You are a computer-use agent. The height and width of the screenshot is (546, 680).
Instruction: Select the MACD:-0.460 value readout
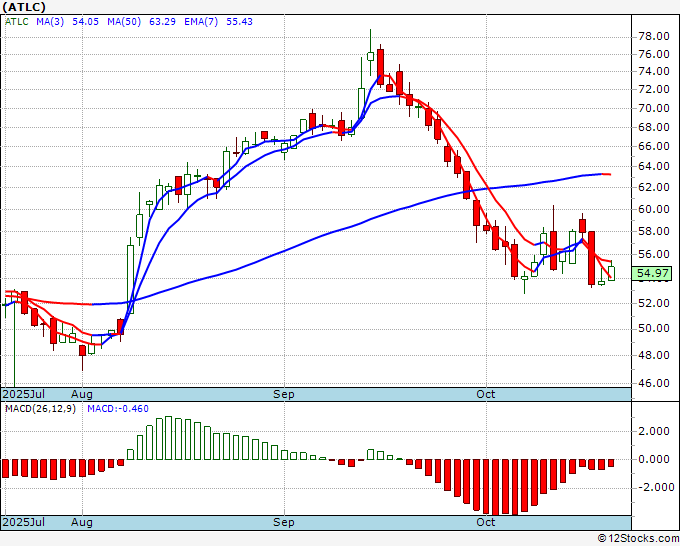(x=118, y=409)
